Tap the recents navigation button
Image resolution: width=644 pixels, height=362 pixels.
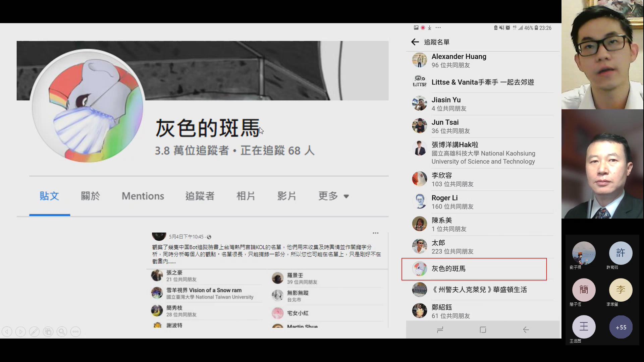point(440,330)
